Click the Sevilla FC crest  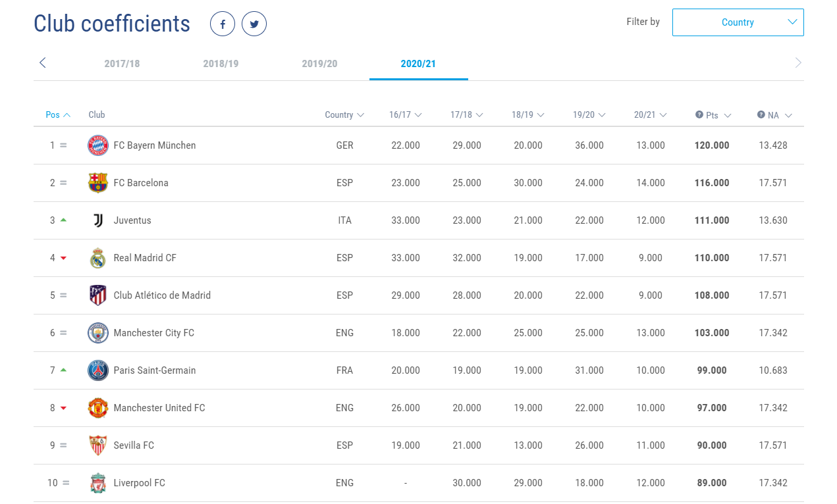(x=98, y=445)
